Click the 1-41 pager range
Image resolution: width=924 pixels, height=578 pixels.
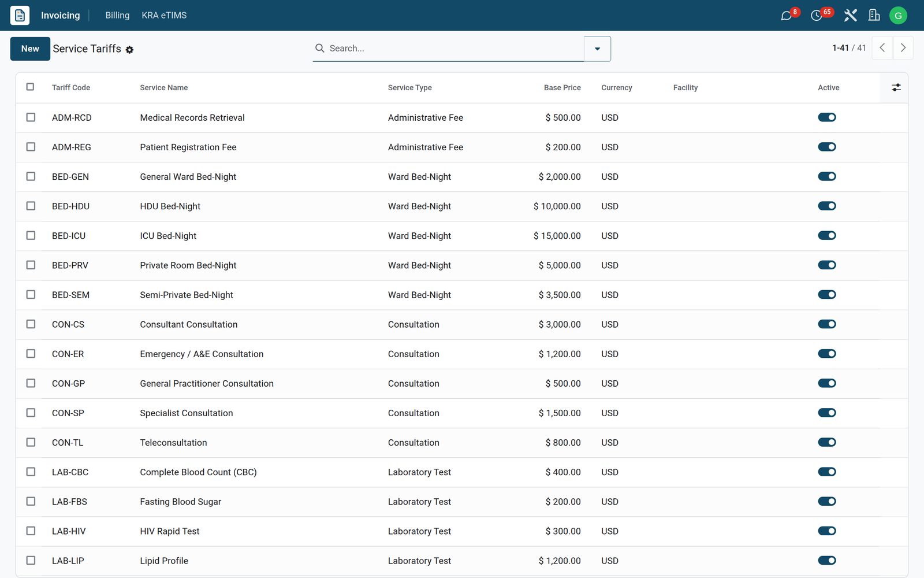tap(840, 48)
